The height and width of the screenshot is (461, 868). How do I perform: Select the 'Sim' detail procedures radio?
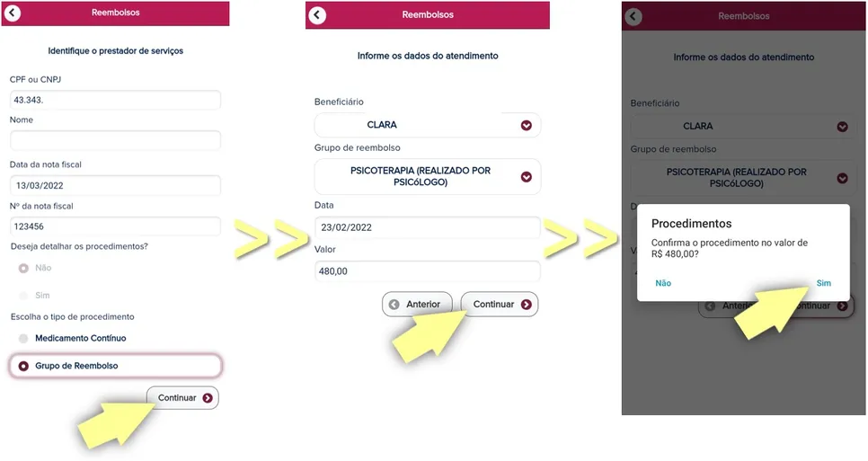point(23,296)
